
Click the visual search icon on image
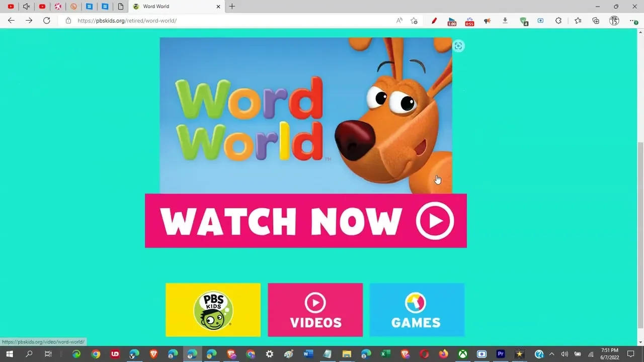pyautogui.click(x=458, y=46)
